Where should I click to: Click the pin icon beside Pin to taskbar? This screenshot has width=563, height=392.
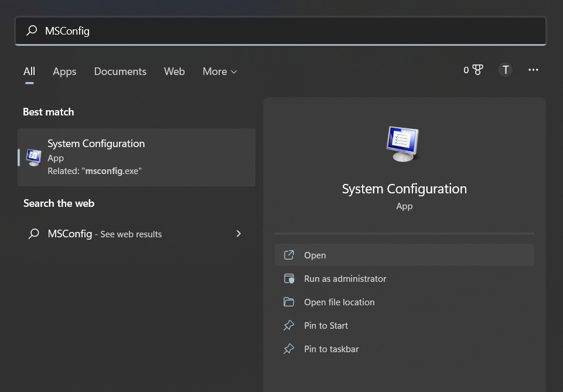point(289,349)
